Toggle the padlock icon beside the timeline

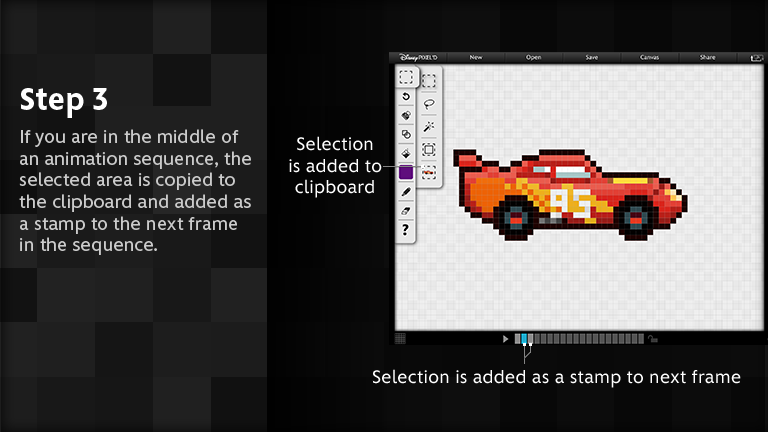[653, 338]
